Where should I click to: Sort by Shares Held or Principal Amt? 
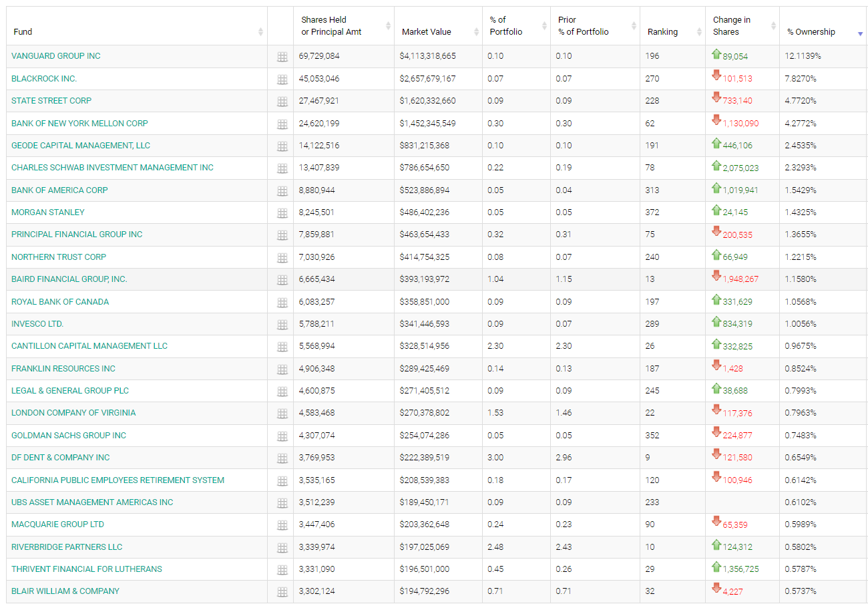tap(344, 26)
